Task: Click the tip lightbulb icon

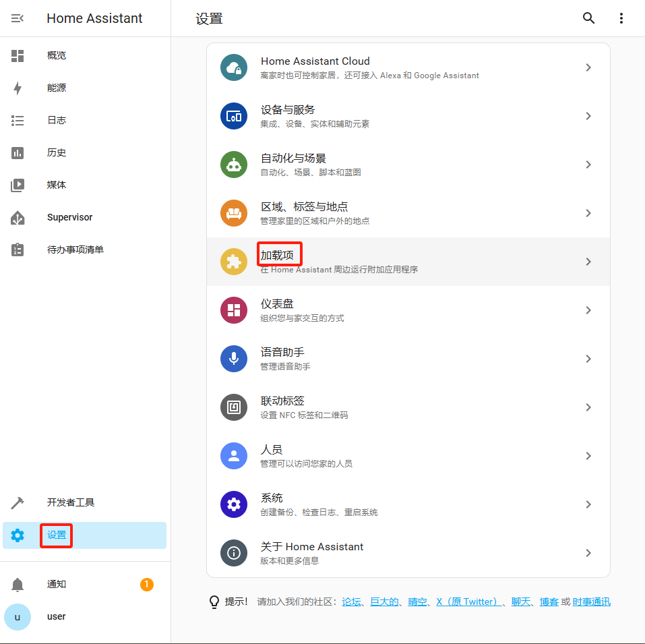Action: pos(214,602)
